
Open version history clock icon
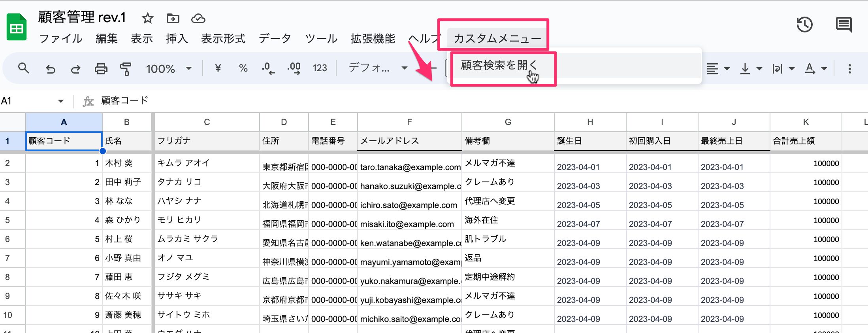804,25
